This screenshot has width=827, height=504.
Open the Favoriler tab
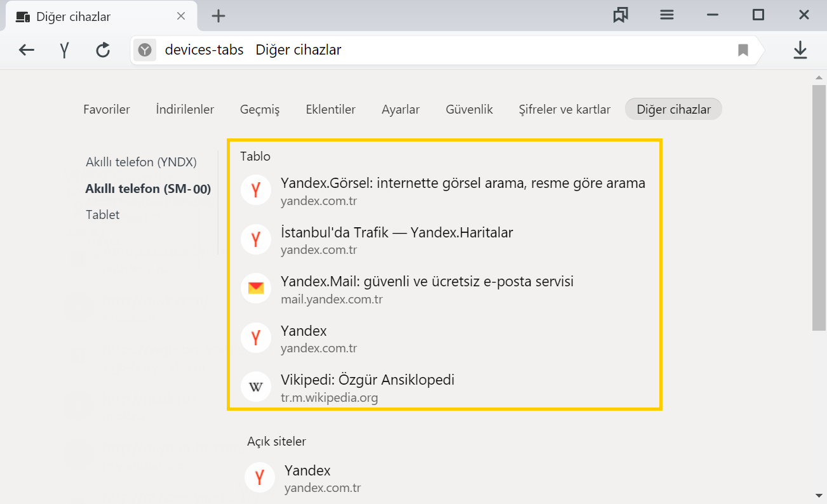107,109
